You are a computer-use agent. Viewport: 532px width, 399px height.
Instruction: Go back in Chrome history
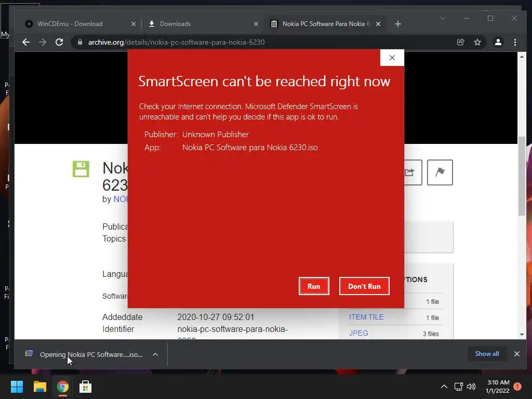click(26, 42)
